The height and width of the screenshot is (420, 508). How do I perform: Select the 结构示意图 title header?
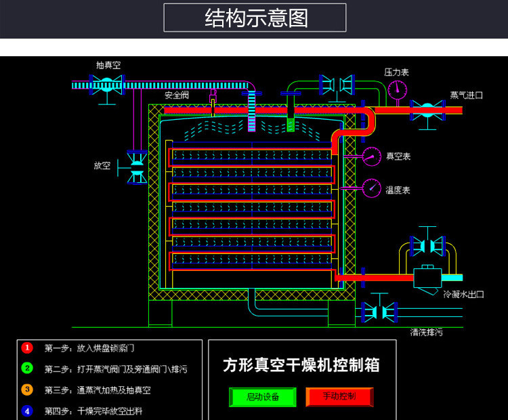(x=255, y=18)
